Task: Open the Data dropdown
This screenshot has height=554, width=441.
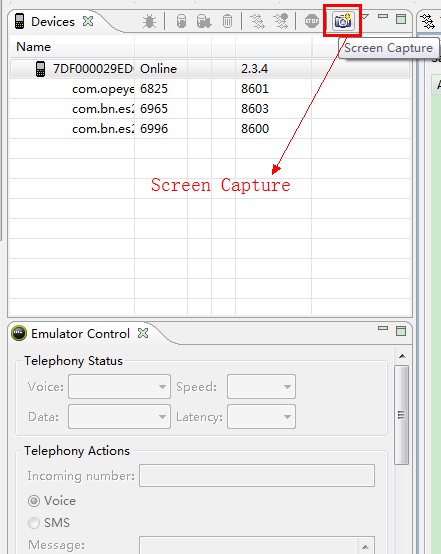Action: click(119, 417)
